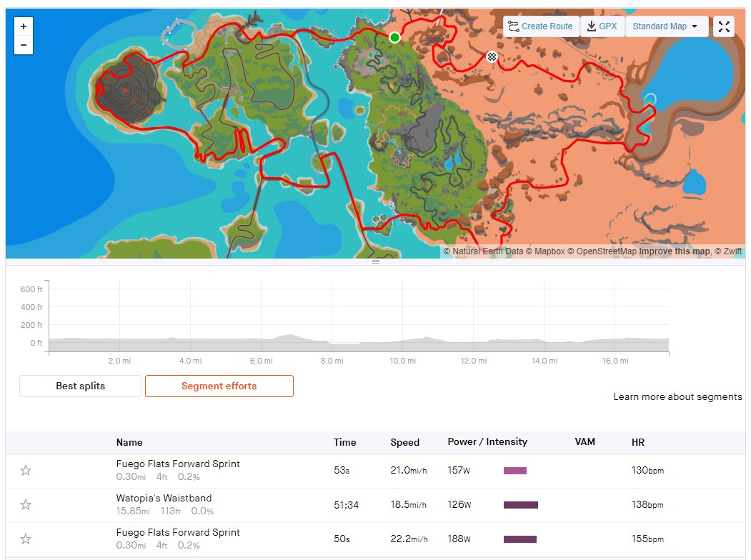Click the green start marker on map
This screenshot has height=560, width=751.
[x=394, y=37]
